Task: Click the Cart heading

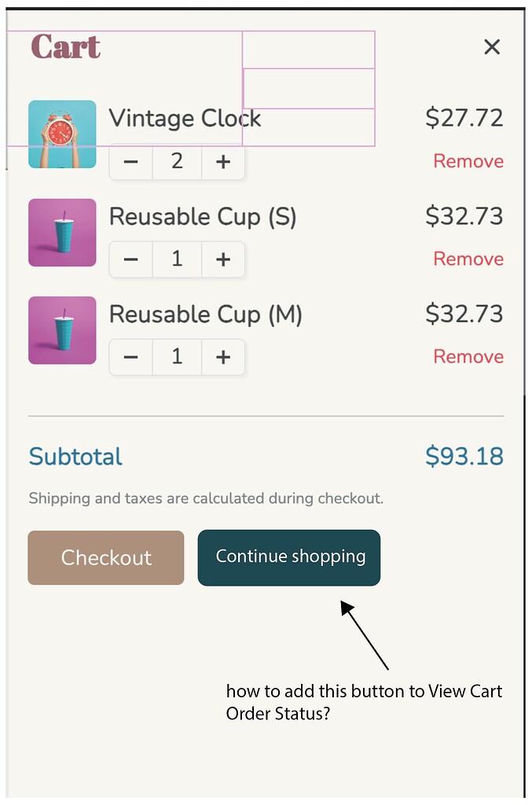Action: [66, 47]
